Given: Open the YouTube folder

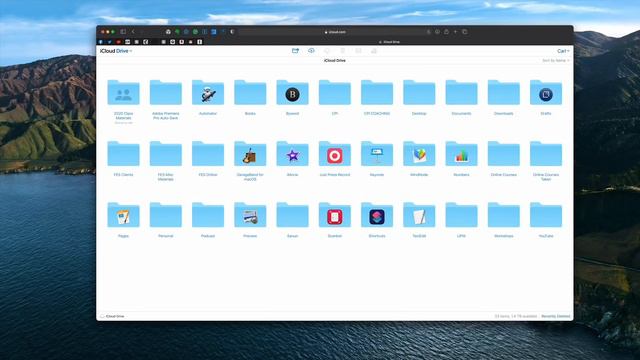Looking at the screenshot, I should pyautogui.click(x=546, y=215).
